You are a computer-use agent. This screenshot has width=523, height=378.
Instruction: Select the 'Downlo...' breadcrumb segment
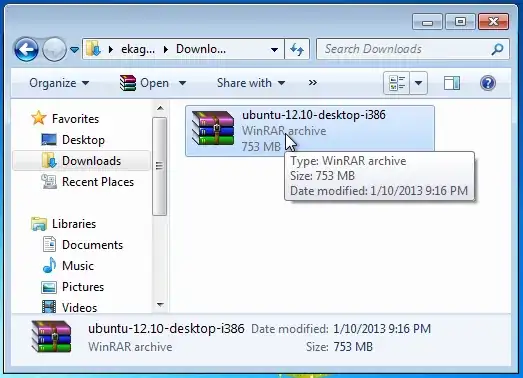[x=201, y=49]
